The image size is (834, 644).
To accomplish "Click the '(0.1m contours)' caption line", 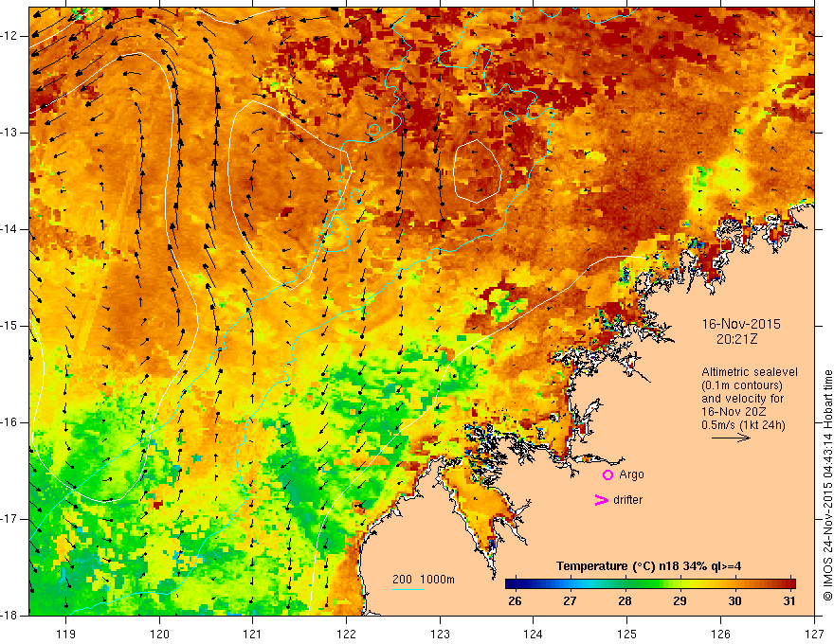I will [x=741, y=385].
